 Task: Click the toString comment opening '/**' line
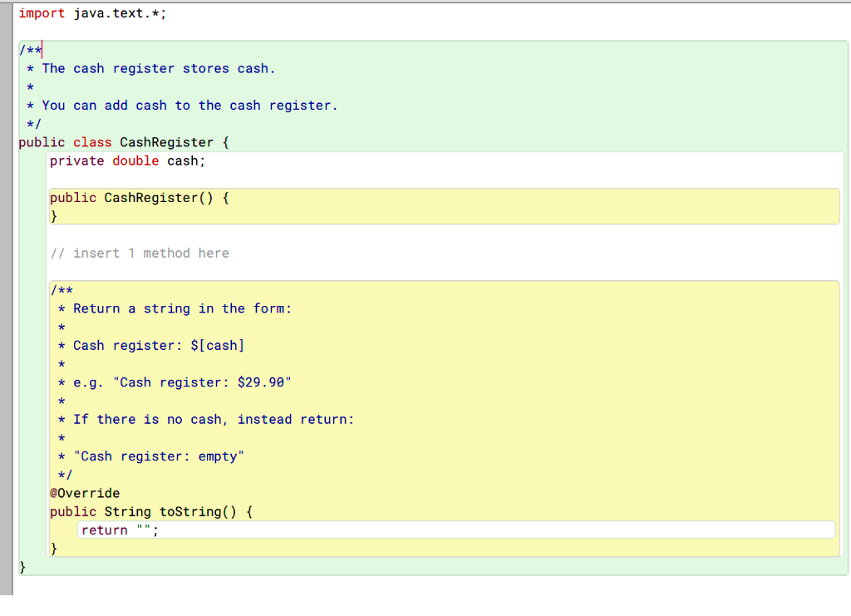(61, 290)
